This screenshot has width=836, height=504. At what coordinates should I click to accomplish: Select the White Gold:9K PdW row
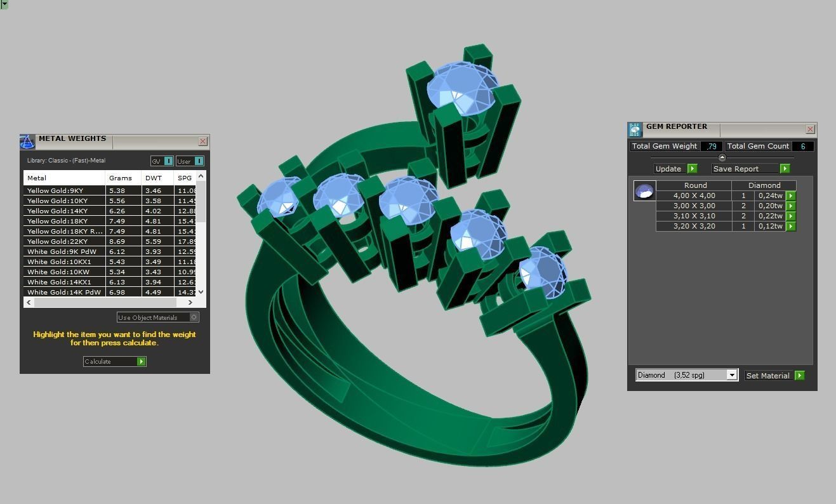[110, 251]
